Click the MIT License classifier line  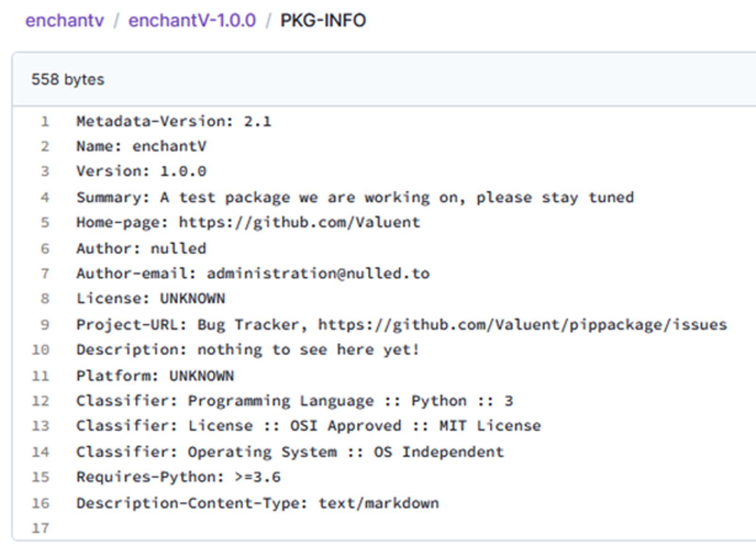[x=309, y=426]
